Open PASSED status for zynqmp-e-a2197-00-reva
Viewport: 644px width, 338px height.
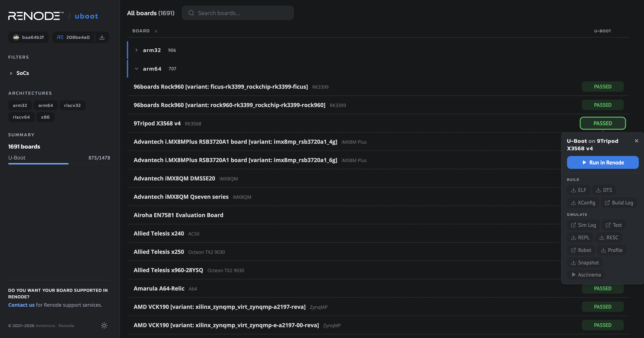(x=603, y=325)
